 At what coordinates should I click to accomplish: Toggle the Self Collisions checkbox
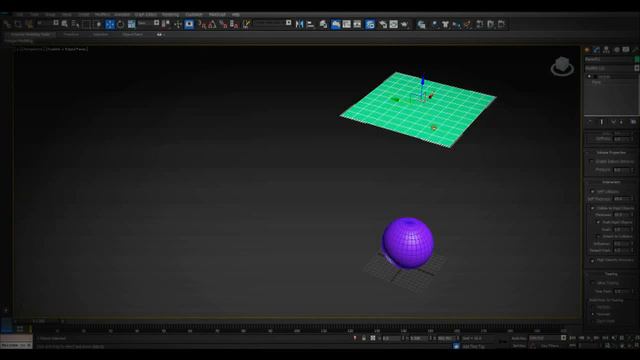[x=593, y=191]
